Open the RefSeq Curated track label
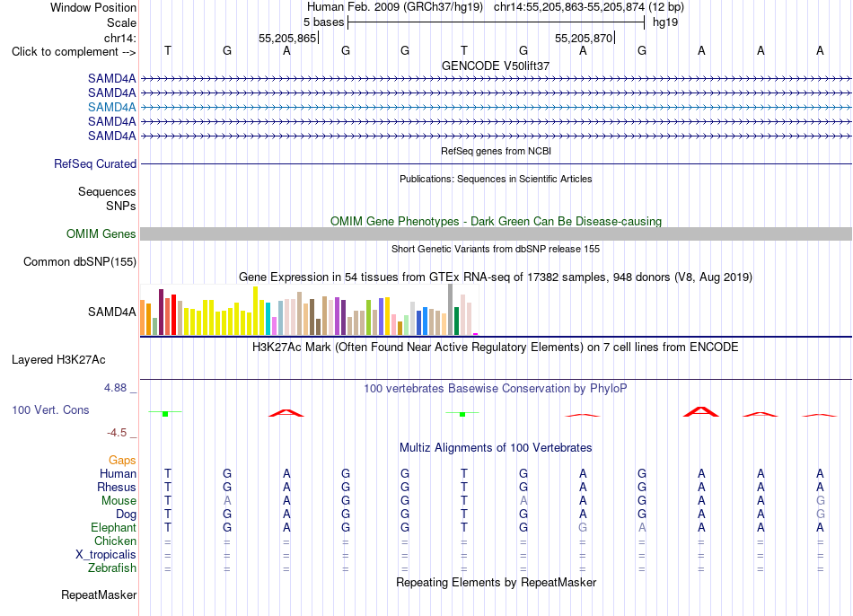The width and height of the screenshot is (853, 616). (x=95, y=163)
